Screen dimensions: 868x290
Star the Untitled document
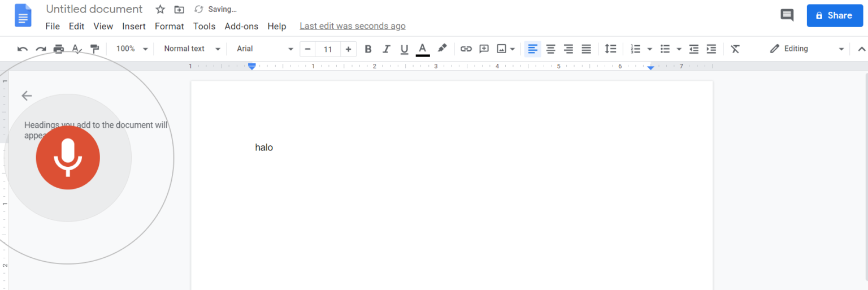tap(160, 10)
